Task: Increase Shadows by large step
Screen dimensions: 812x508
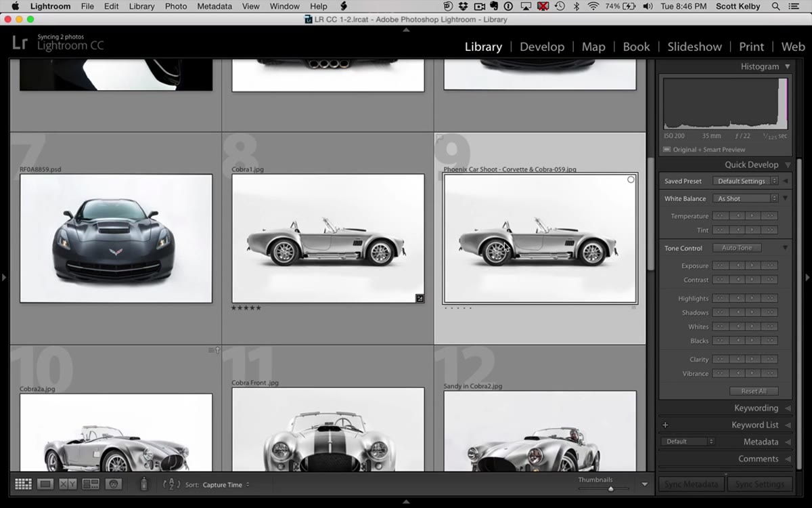Action: click(x=769, y=312)
